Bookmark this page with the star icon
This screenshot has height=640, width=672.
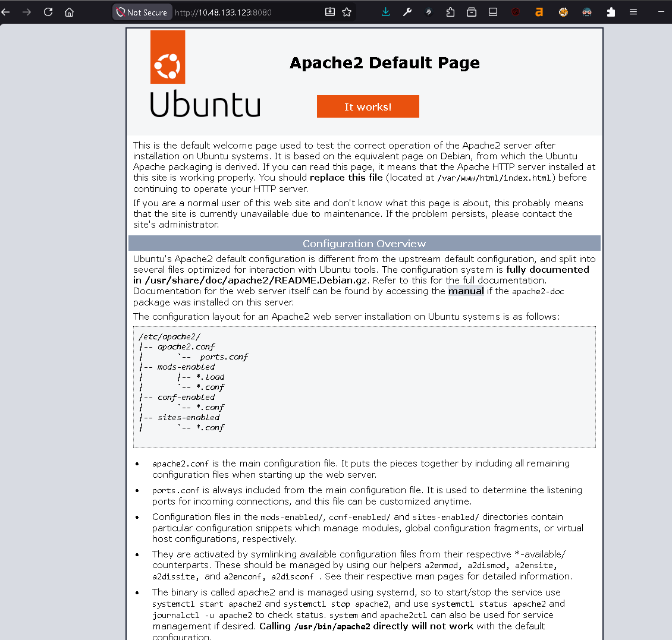point(347,12)
